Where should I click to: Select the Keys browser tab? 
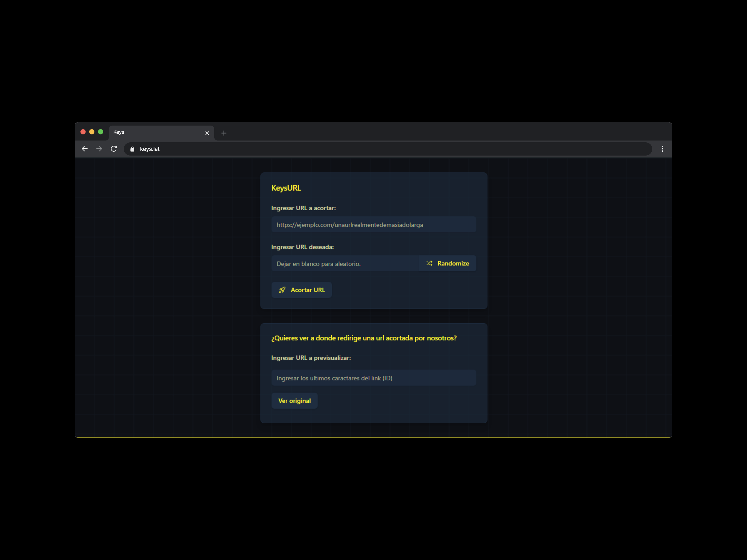pyautogui.click(x=155, y=132)
